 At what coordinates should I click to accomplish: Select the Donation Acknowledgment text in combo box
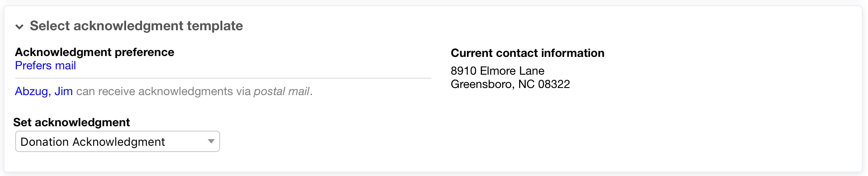(93, 142)
